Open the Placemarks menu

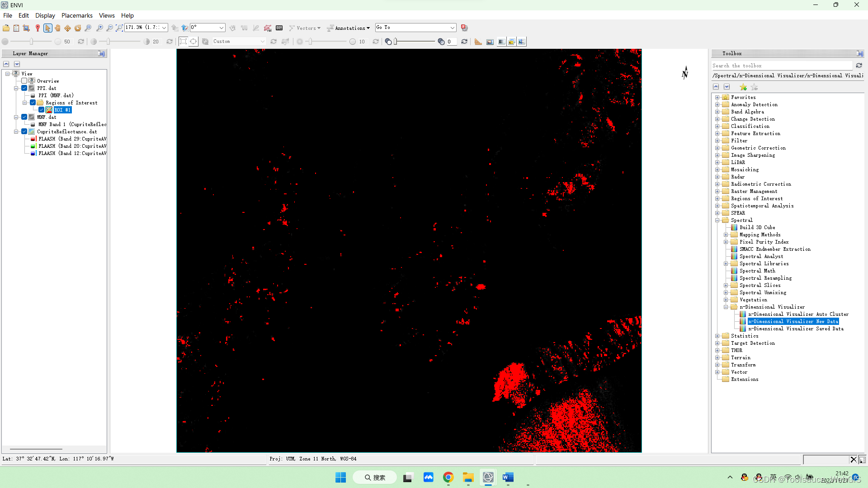pyautogui.click(x=77, y=15)
